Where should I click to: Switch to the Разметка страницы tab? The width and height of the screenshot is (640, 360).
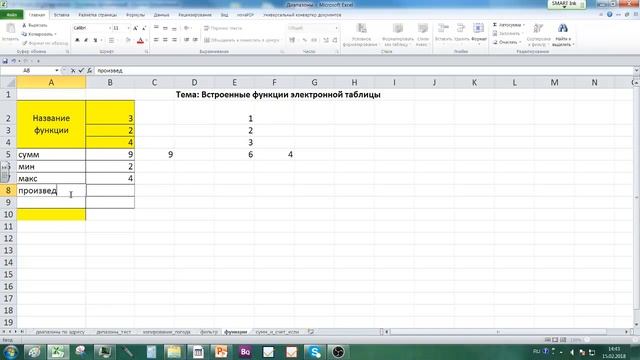(98, 15)
